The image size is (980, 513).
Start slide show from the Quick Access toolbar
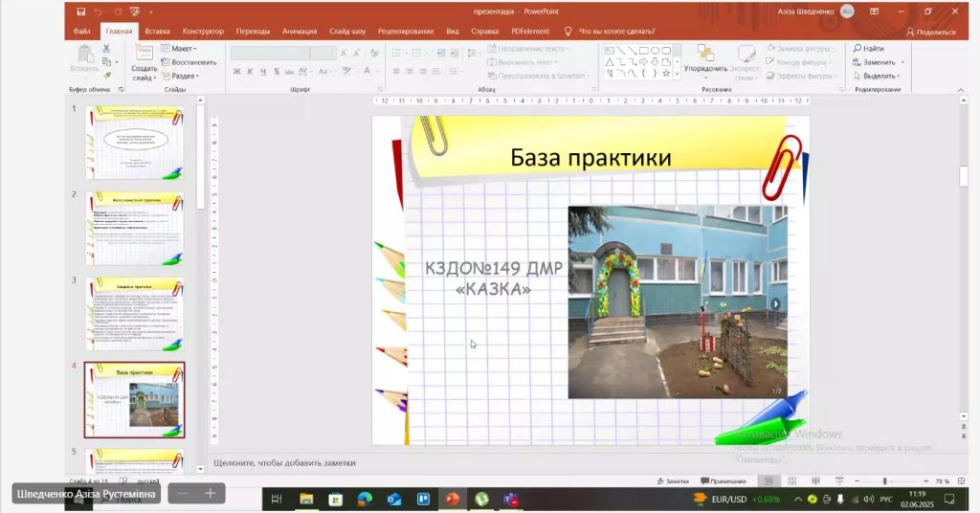[135, 11]
